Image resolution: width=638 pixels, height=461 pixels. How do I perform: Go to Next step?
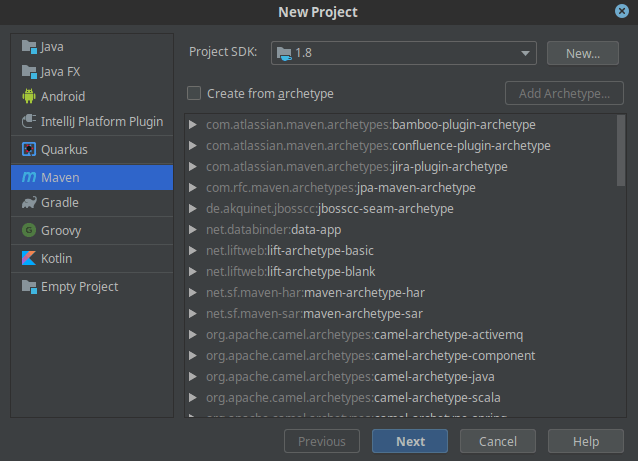[x=410, y=441]
